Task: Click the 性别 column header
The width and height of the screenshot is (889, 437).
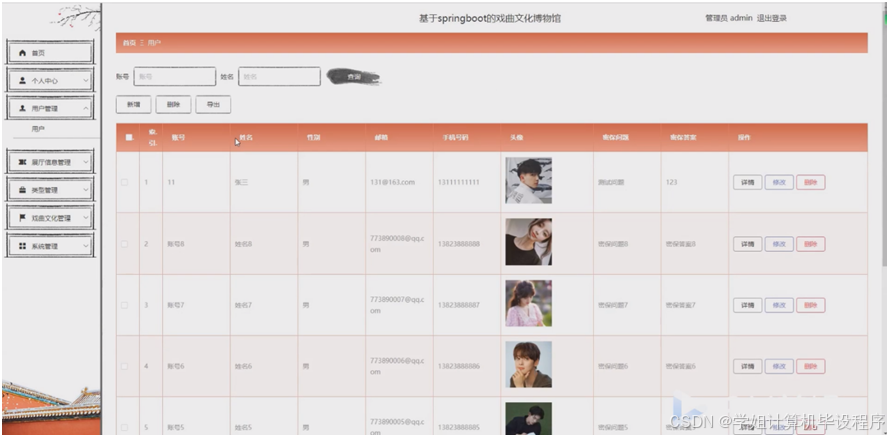Action: coord(314,137)
